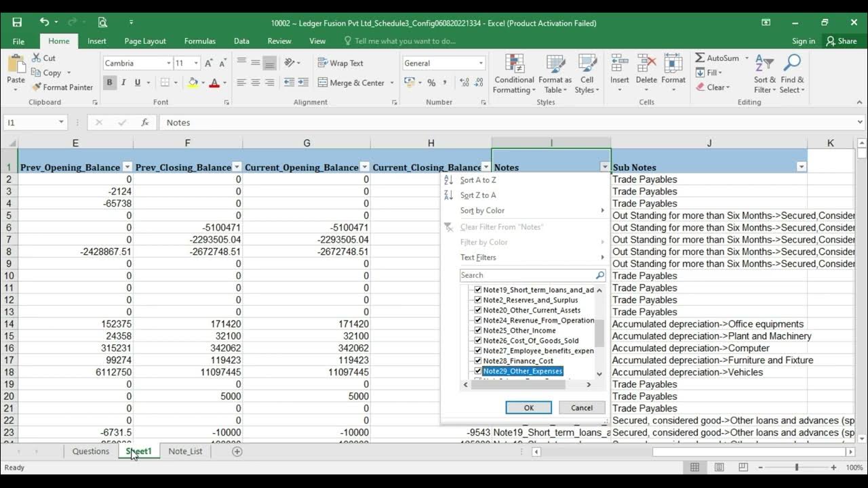Screen dimensions: 868x488
Task: Click the filter list Search box
Action: (532, 275)
